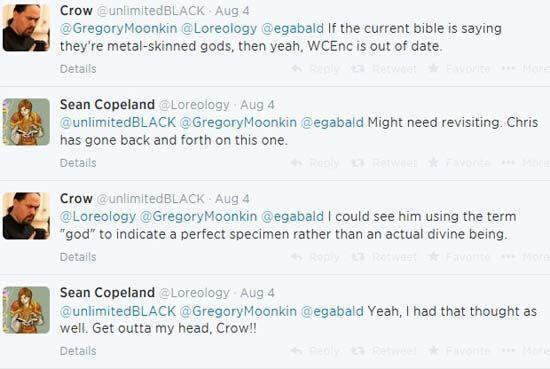Favorite the 'Get outta my head' tweet
550x369 pixels.
pos(460,351)
